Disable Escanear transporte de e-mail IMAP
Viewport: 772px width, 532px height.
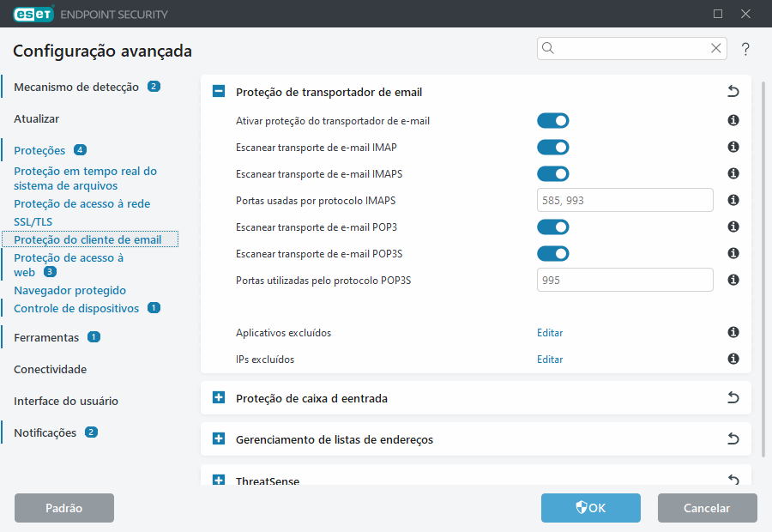pos(553,147)
